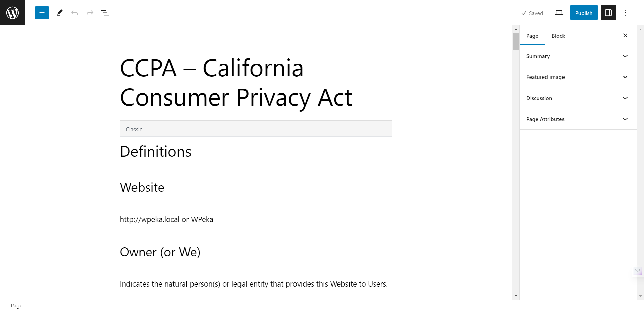Close the settings sidebar with X

tap(625, 35)
